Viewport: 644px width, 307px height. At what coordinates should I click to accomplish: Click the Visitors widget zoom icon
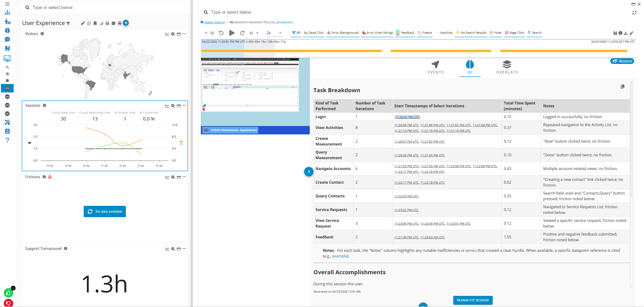point(173,34)
